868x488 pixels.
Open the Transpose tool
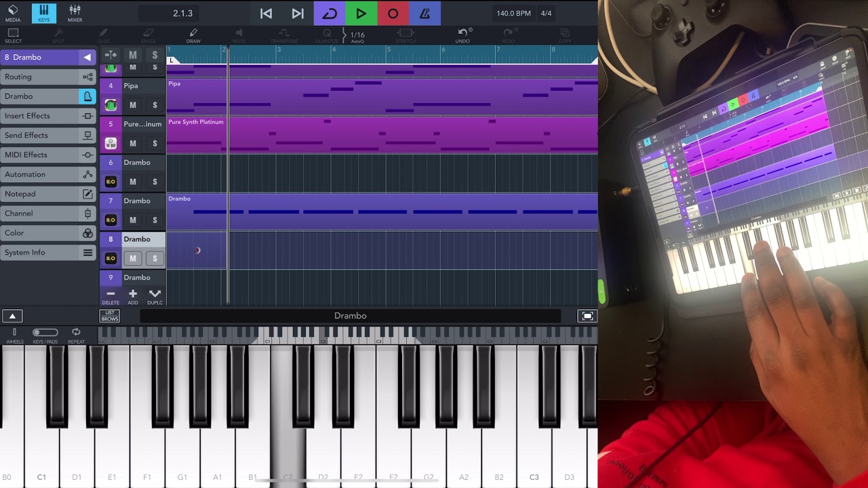(284, 36)
